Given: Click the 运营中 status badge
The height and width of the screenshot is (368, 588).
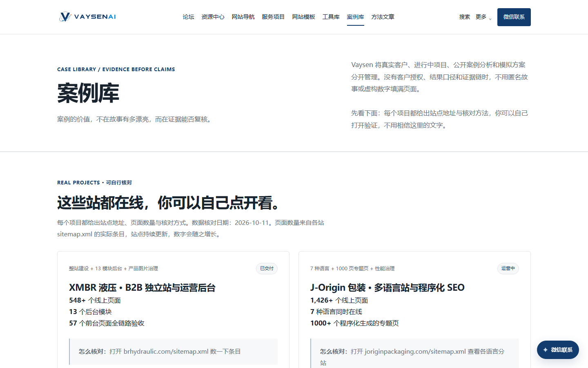Looking at the screenshot, I should tap(508, 269).
